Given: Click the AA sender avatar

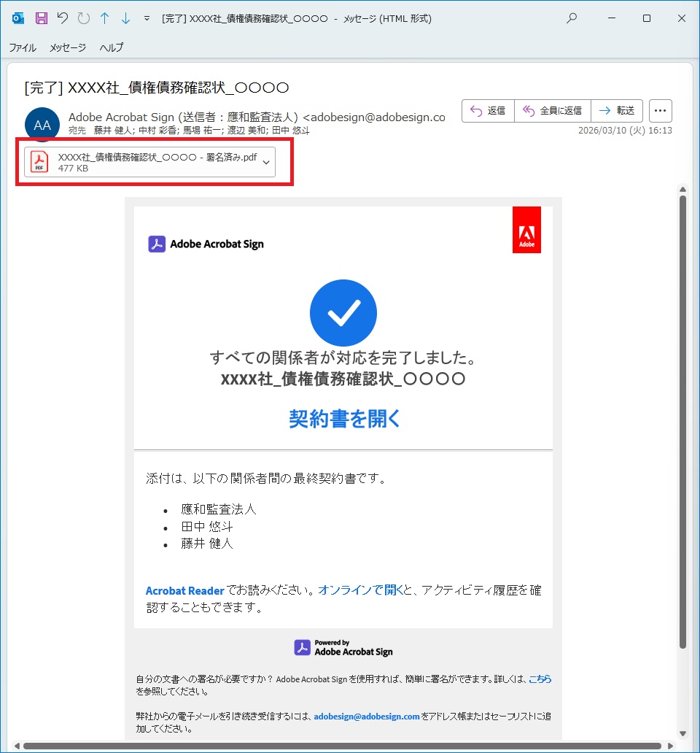Looking at the screenshot, I should (42, 125).
